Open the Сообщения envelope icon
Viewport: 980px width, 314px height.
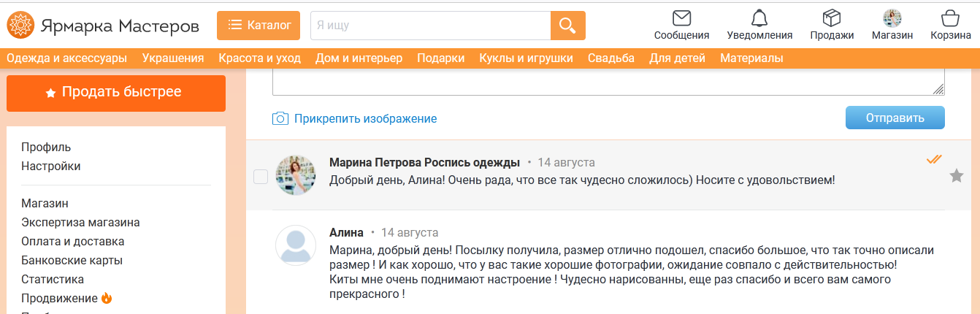pyautogui.click(x=681, y=18)
